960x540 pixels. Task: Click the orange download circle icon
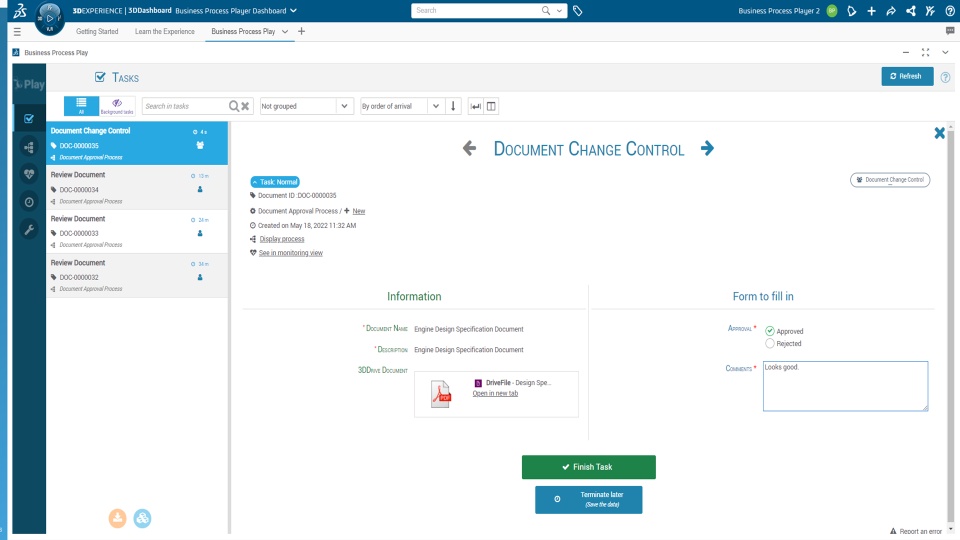(x=118, y=518)
